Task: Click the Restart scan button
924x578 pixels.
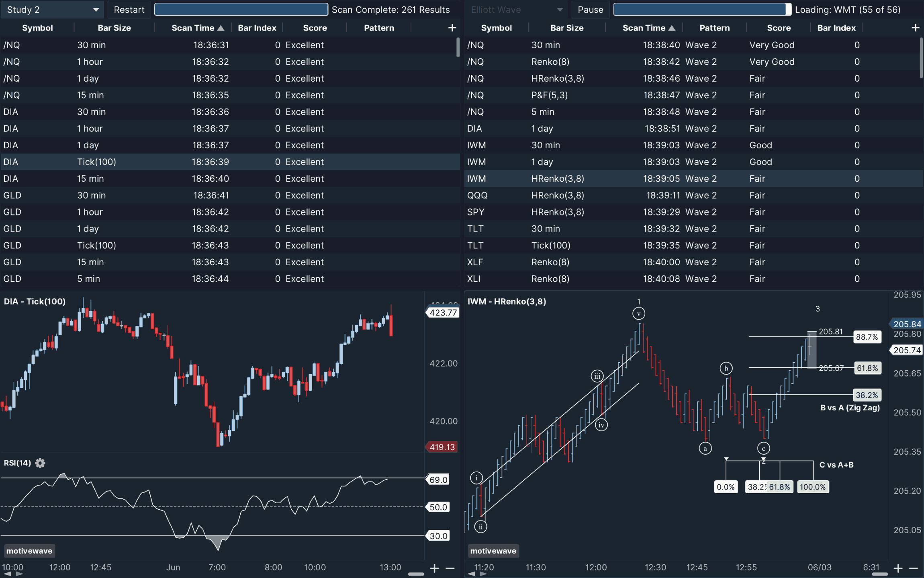Action: pyautogui.click(x=129, y=10)
